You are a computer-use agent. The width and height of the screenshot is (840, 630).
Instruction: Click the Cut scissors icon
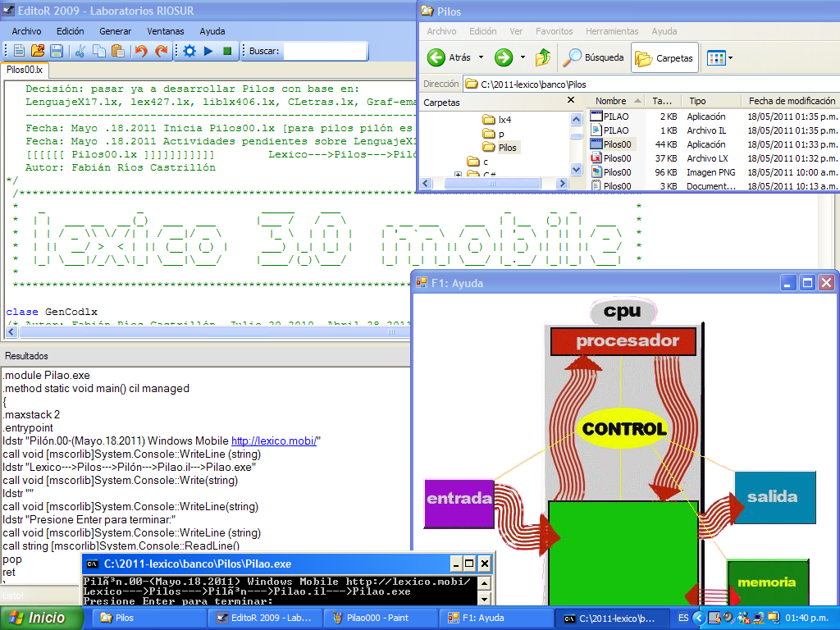(x=80, y=51)
